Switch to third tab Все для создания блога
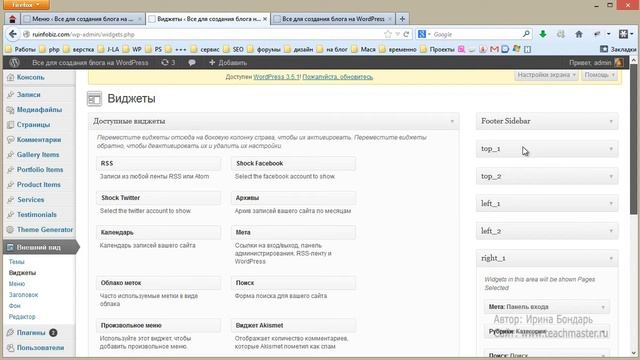Image resolution: width=640 pixels, height=360 pixels. coord(333,19)
